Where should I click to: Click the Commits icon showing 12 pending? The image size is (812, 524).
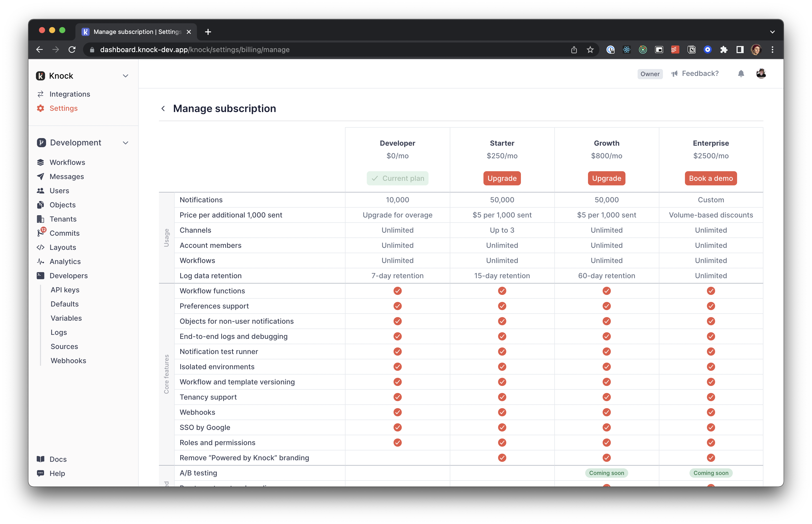[x=40, y=233]
